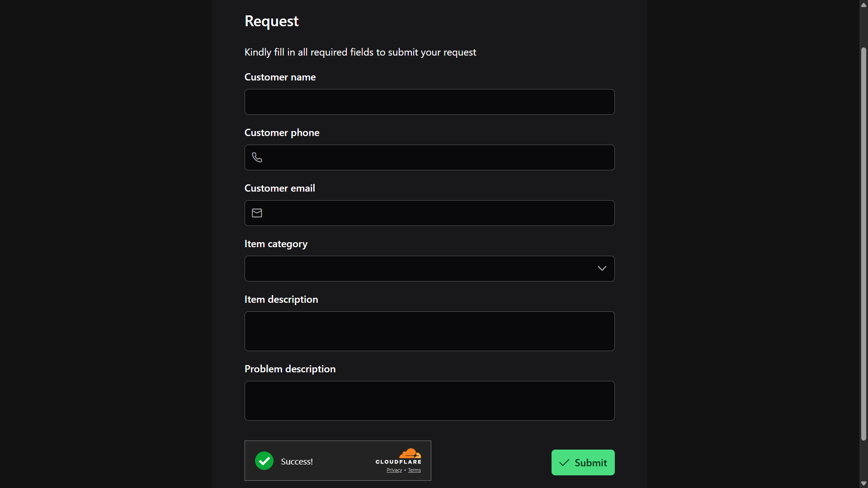Click the phone icon in Customer phone field
The height and width of the screenshot is (488, 868).
click(257, 157)
